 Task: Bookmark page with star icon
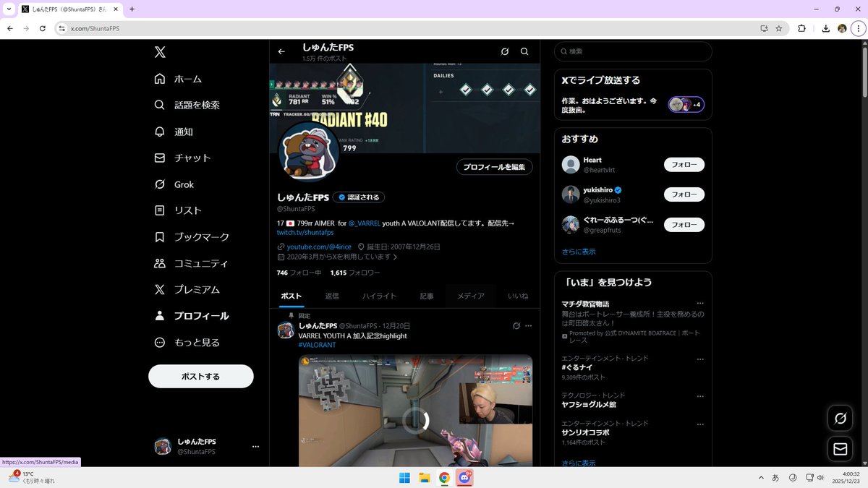click(778, 28)
